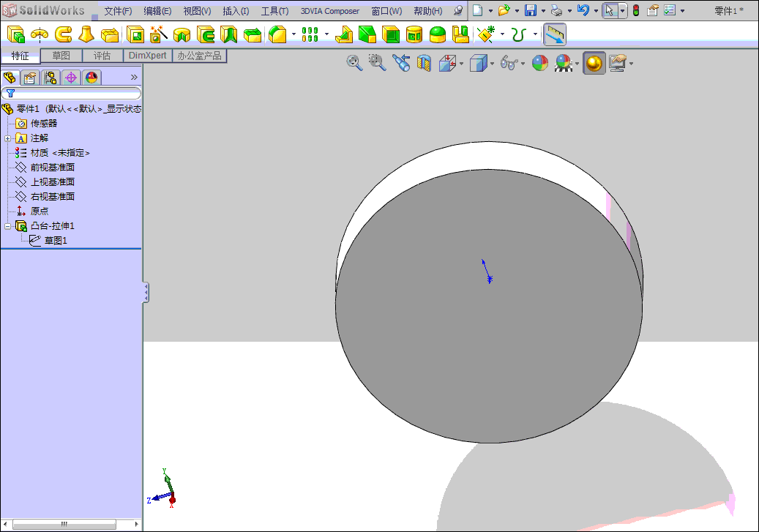Select the Display Style cube icon
This screenshot has height=532, width=759.
[x=478, y=63]
